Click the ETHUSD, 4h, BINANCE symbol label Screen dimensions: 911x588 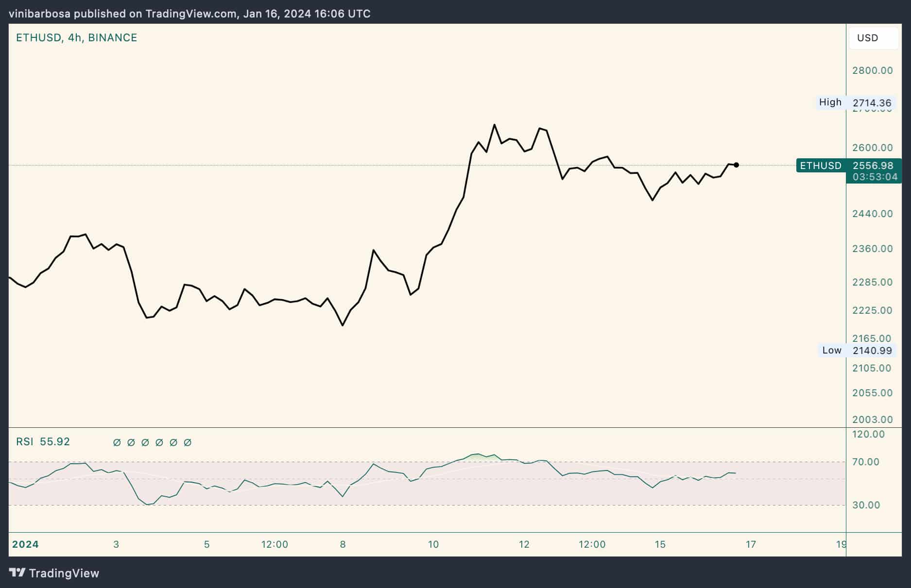click(x=76, y=38)
